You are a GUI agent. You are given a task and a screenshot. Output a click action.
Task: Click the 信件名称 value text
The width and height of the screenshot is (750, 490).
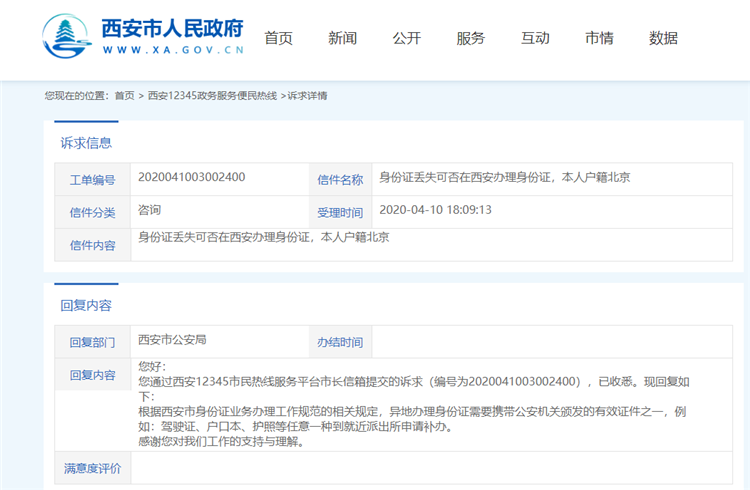(x=503, y=178)
